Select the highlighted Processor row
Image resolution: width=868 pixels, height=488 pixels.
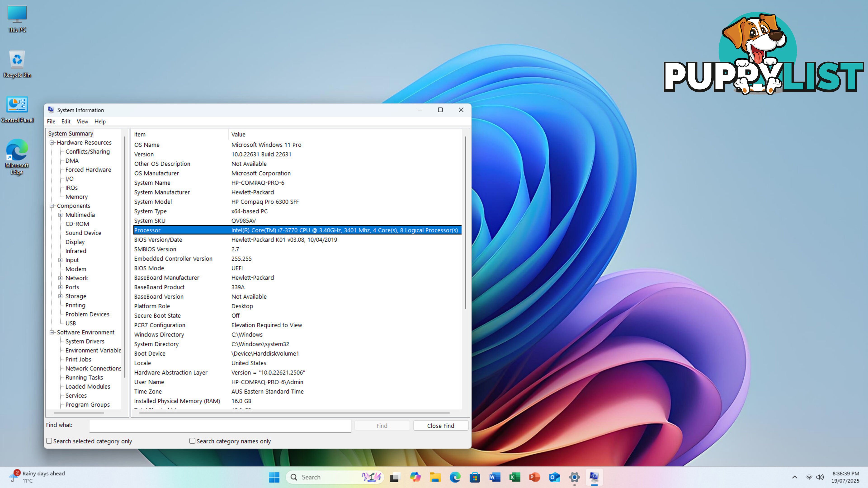pos(297,230)
